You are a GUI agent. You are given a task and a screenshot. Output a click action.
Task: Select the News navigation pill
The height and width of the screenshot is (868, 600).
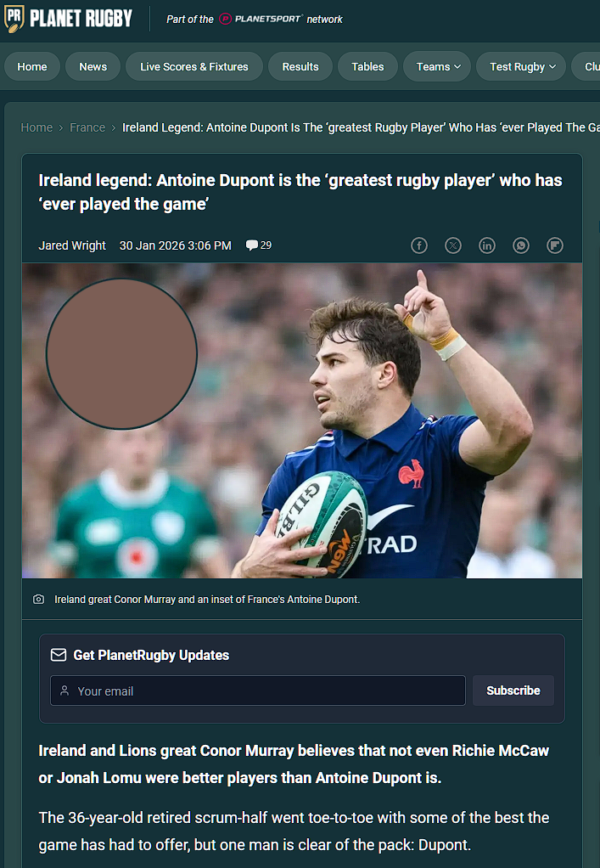pos(93,66)
